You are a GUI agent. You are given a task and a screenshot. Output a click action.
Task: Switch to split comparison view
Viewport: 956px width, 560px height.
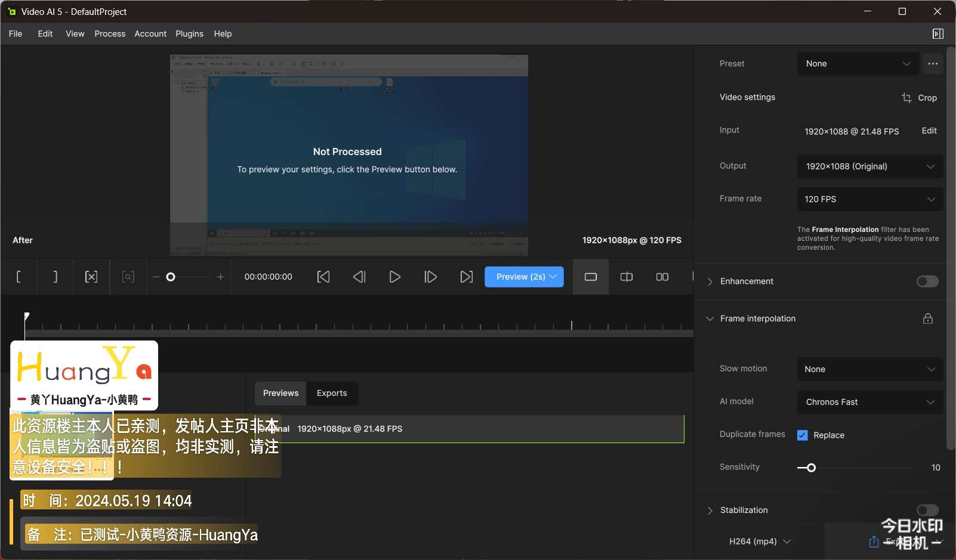tap(626, 277)
